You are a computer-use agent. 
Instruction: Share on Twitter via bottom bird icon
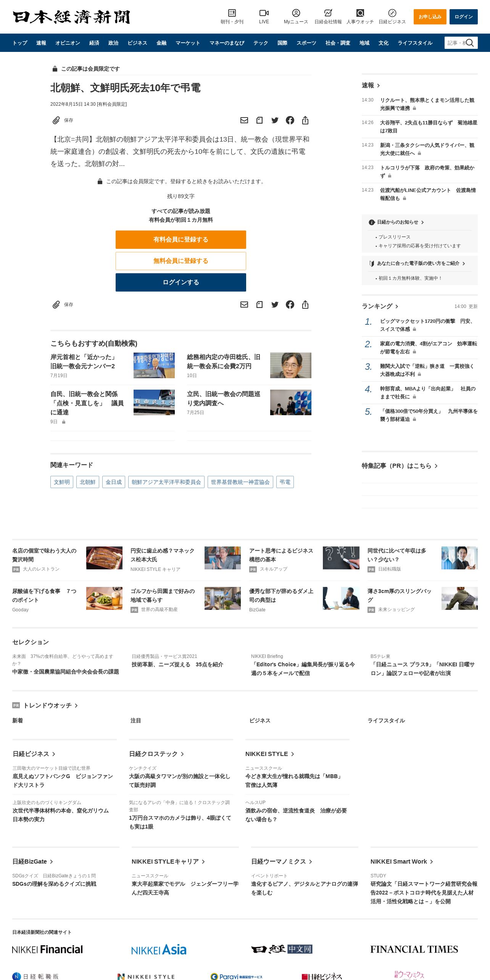(x=275, y=305)
